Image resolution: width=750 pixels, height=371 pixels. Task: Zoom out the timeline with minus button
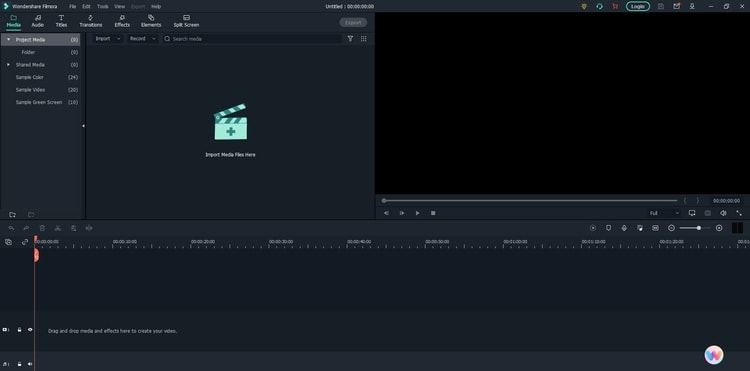click(x=671, y=228)
